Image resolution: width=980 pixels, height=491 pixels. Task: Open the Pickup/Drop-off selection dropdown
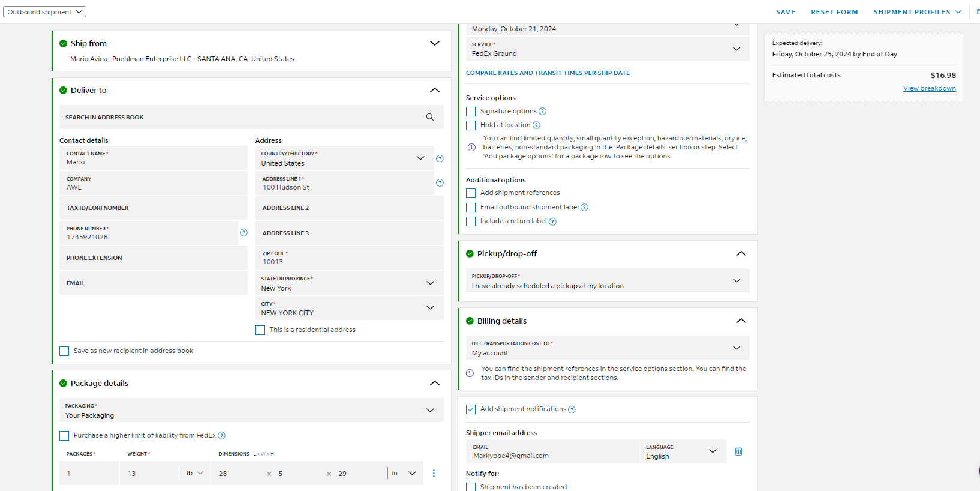[x=608, y=281]
